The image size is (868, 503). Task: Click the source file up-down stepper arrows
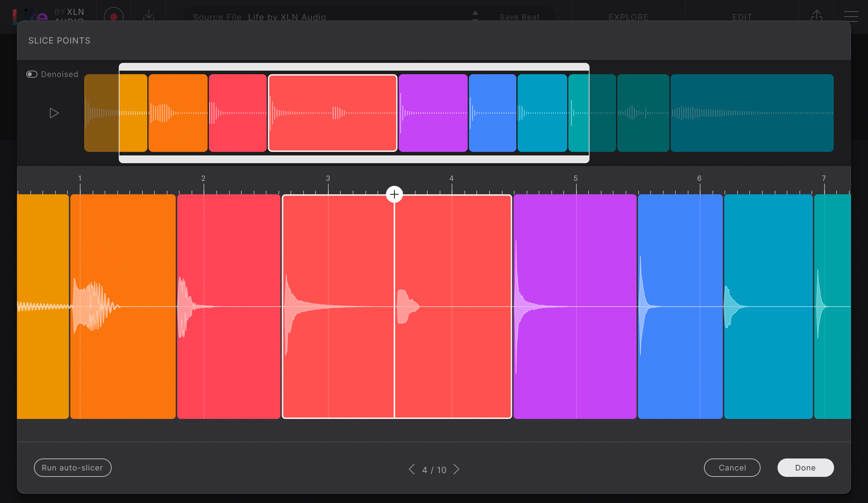pyautogui.click(x=475, y=16)
